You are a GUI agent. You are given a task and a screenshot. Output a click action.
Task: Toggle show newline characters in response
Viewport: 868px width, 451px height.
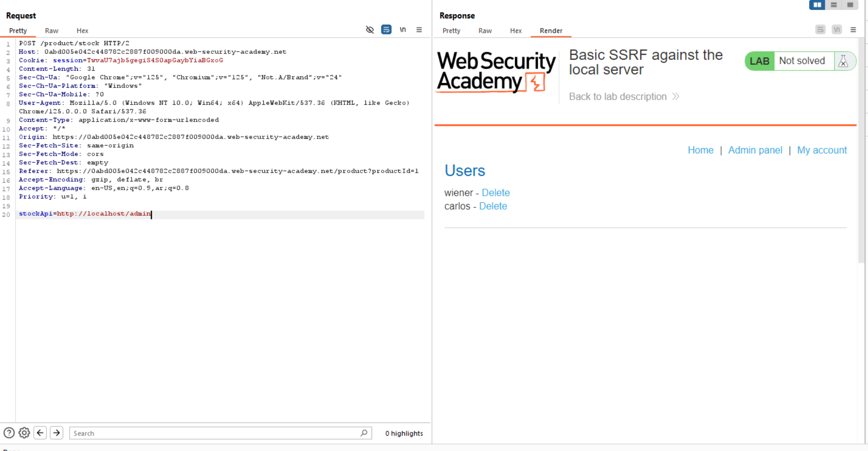click(837, 30)
